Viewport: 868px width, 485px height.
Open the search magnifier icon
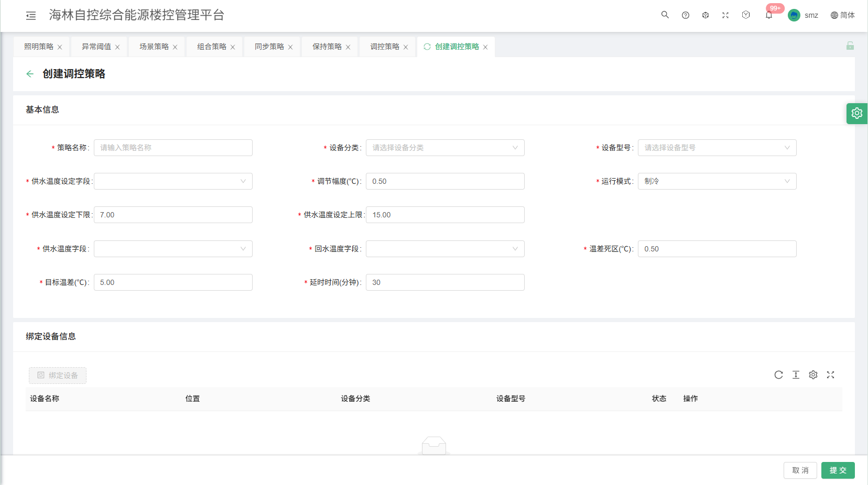click(x=665, y=15)
